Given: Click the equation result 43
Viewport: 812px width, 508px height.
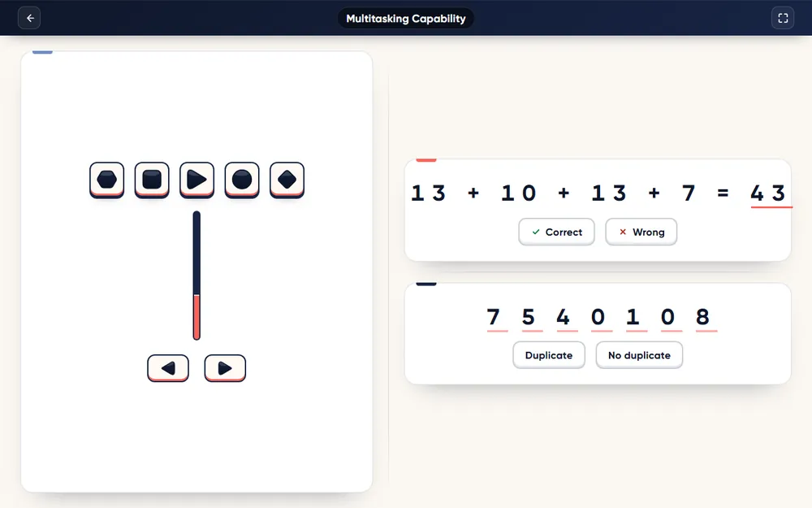Looking at the screenshot, I should (x=768, y=193).
